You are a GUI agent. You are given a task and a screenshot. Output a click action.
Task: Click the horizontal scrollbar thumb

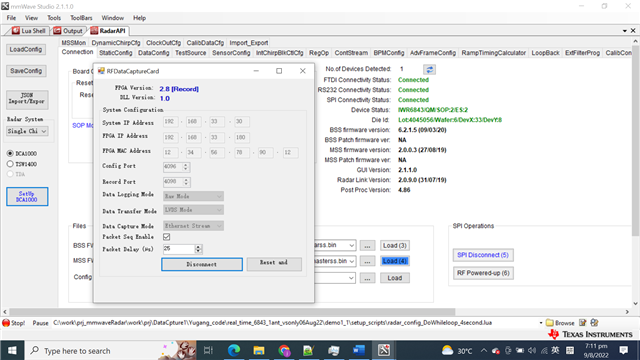coord(232,312)
